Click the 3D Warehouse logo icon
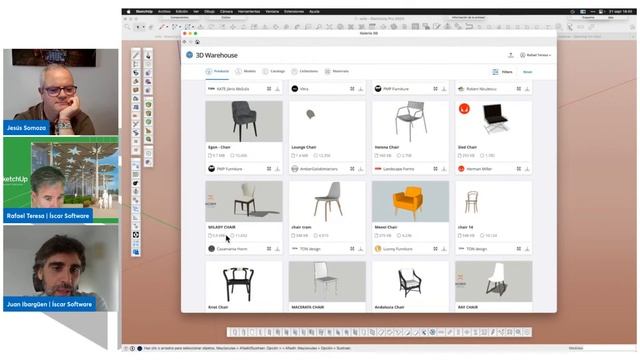640x360 pixels. click(x=189, y=55)
